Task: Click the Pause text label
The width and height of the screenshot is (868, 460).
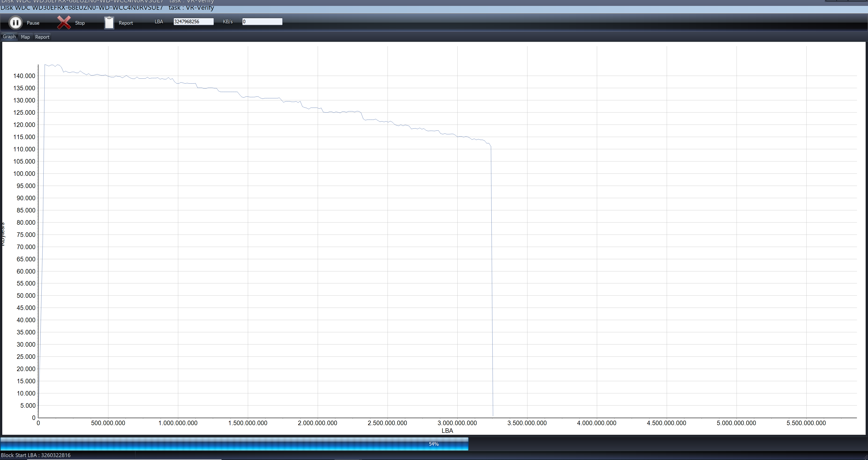Action: 33,23
